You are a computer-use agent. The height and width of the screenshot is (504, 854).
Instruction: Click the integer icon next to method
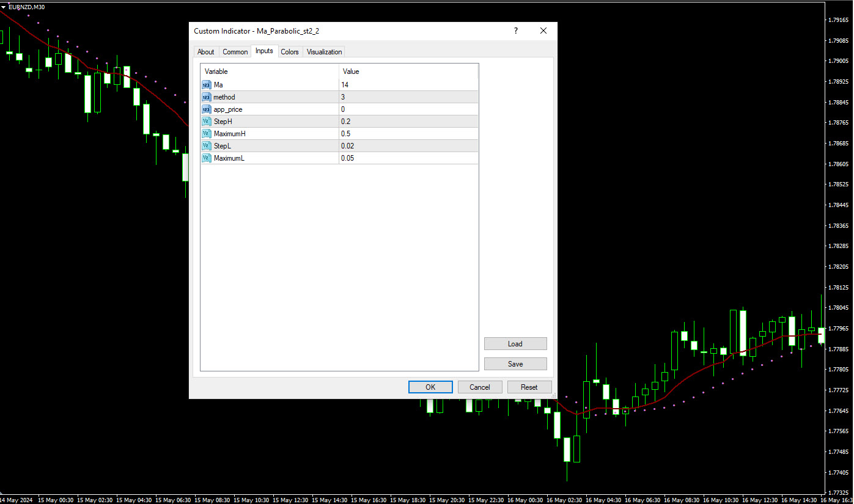point(206,97)
